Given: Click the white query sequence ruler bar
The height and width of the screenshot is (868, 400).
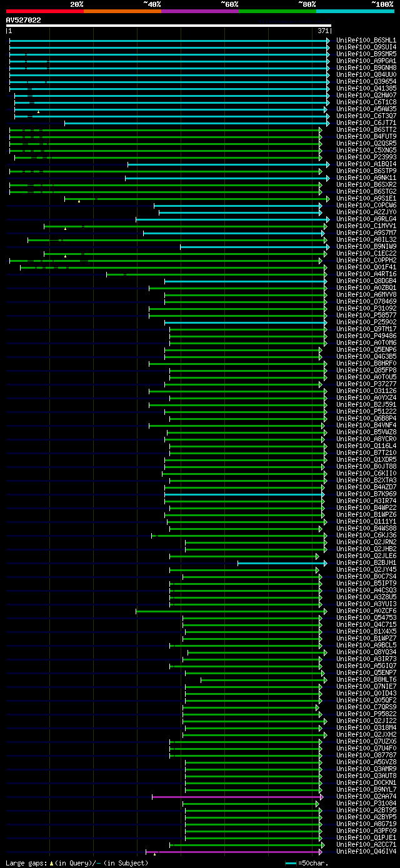Looking at the screenshot, I should tap(169, 26).
